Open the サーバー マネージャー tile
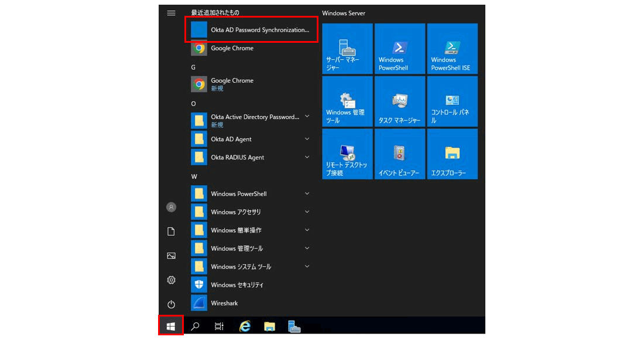644x340 pixels. [347, 49]
